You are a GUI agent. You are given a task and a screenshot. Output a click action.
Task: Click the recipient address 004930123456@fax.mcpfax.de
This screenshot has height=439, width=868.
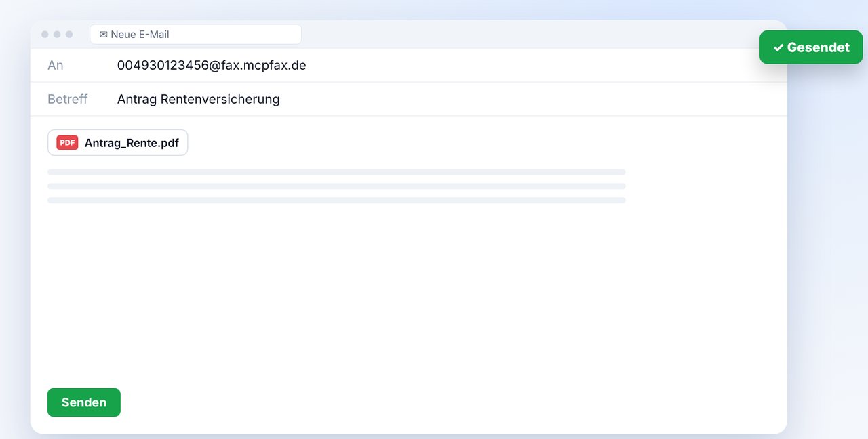point(212,65)
